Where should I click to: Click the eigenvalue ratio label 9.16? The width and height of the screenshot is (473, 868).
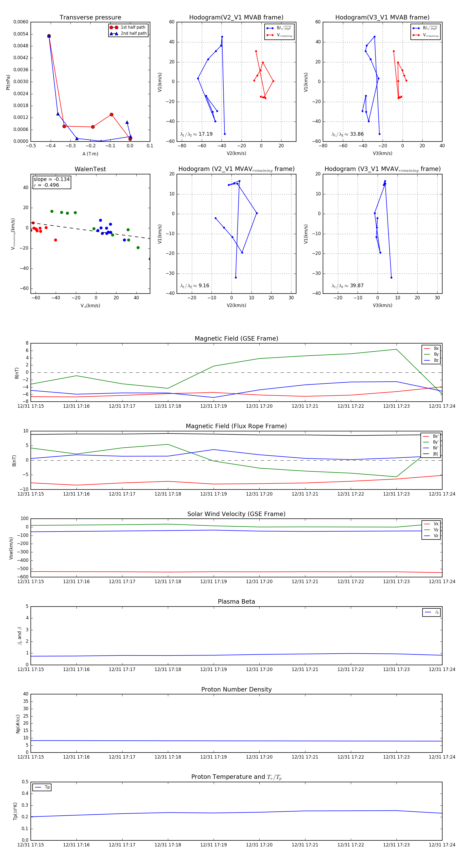(194, 286)
